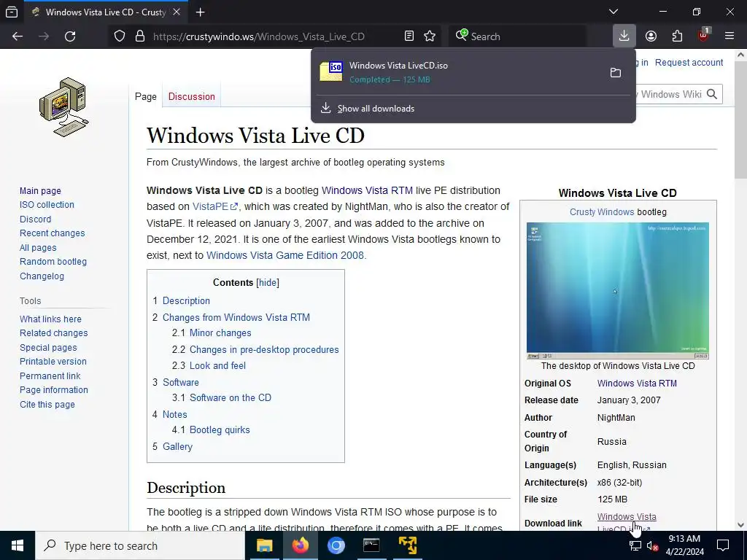
Task: Open the Firefox application menu
Action: [729, 36]
